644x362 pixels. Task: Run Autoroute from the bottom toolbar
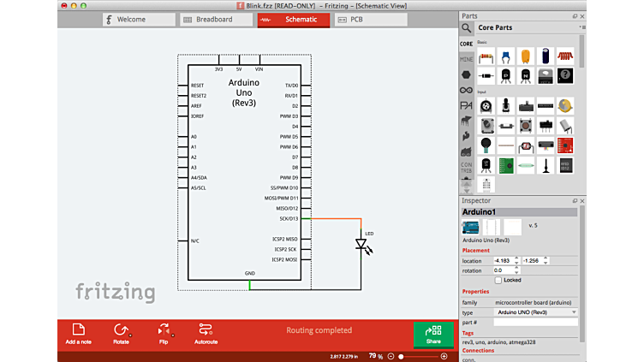click(205, 330)
